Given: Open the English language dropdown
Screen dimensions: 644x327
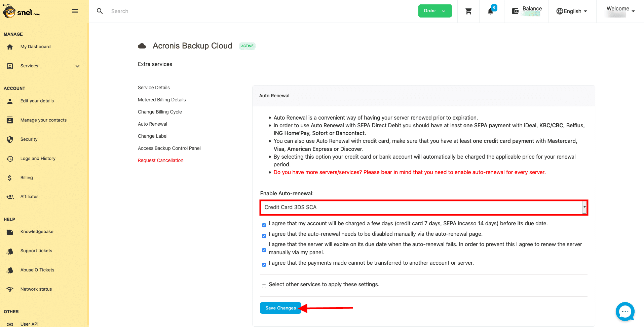Looking at the screenshot, I should [572, 11].
